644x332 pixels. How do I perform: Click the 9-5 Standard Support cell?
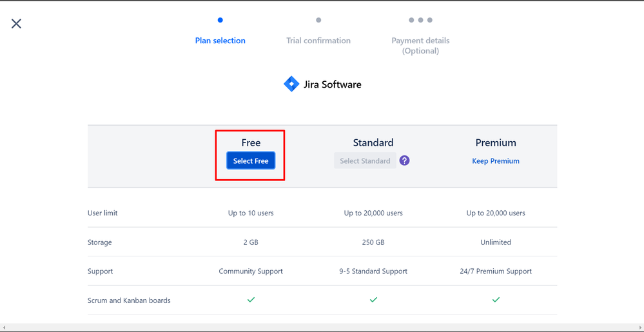click(x=373, y=271)
